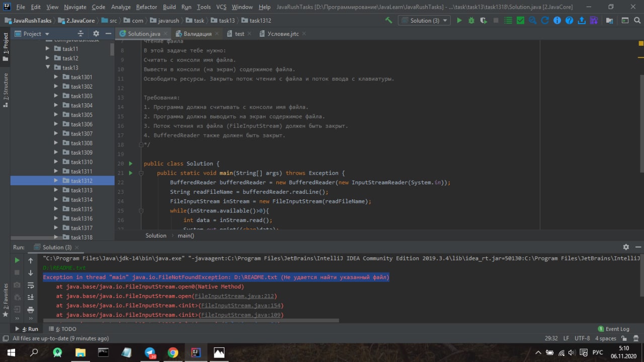Screen dimensions: 644x362
Task: Toggle the 1: Project tool window button
Action: pyautogui.click(x=6, y=46)
